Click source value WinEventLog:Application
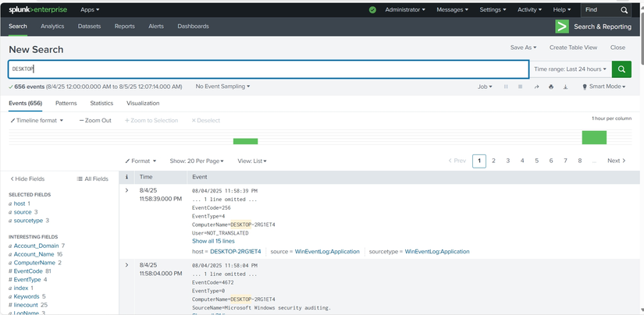The height and width of the screenshot is (315, 644). (327, 251)
